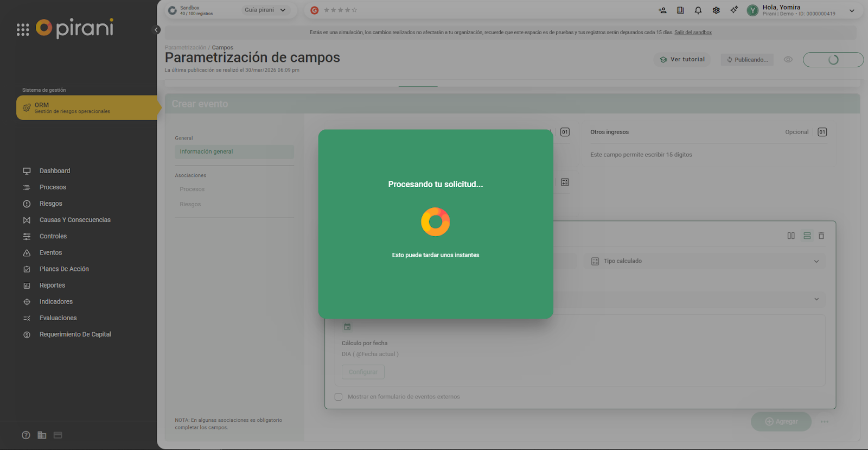Image resolution: width=868 pixels, height=450 pixels.
Task: Select single-row layout toggle icon
Action: [x=807, y=236]
